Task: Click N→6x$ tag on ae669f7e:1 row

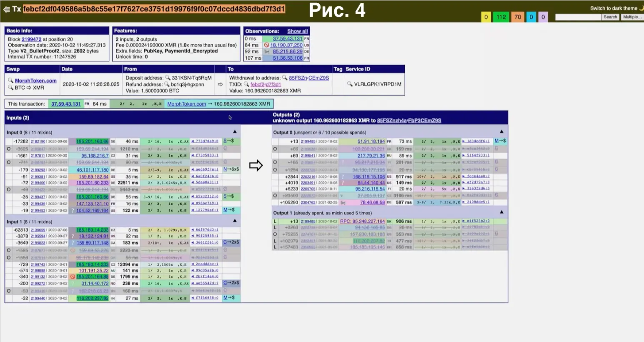Action: (x=231, y=169)
